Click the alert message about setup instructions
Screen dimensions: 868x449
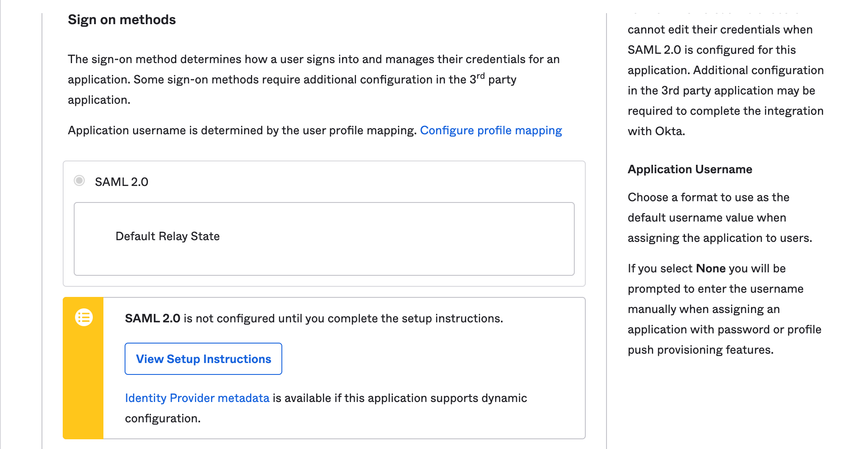point(314,318)
